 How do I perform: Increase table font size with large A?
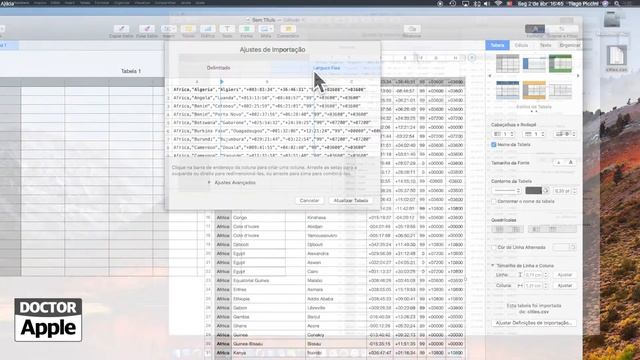point(571,163)
